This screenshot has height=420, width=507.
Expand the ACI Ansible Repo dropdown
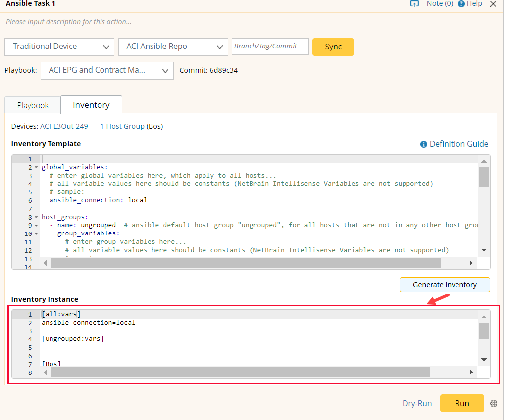[x=173, y=47]
